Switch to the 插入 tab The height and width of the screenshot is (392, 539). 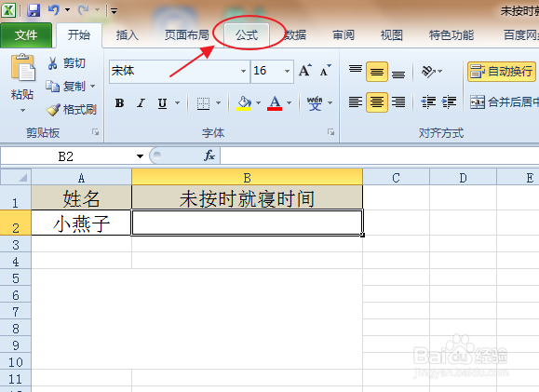pos(127,35)
